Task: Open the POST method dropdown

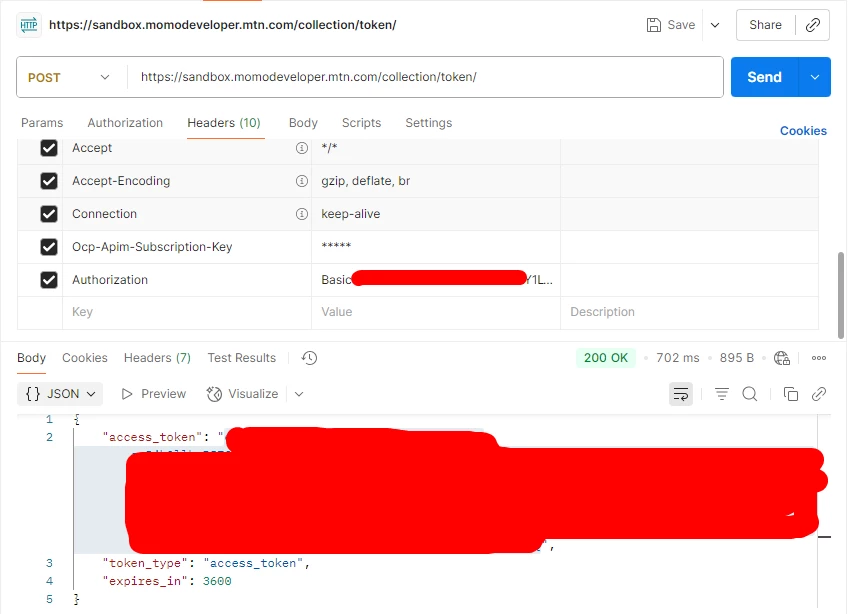Action: (72, 77)
